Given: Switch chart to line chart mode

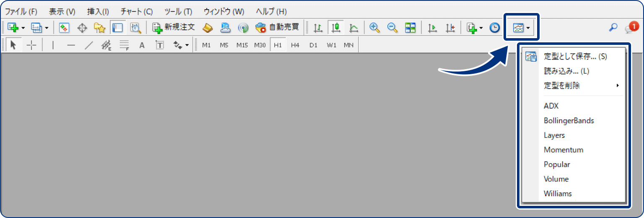Looking at the screenshot, I should pos(354,28).
